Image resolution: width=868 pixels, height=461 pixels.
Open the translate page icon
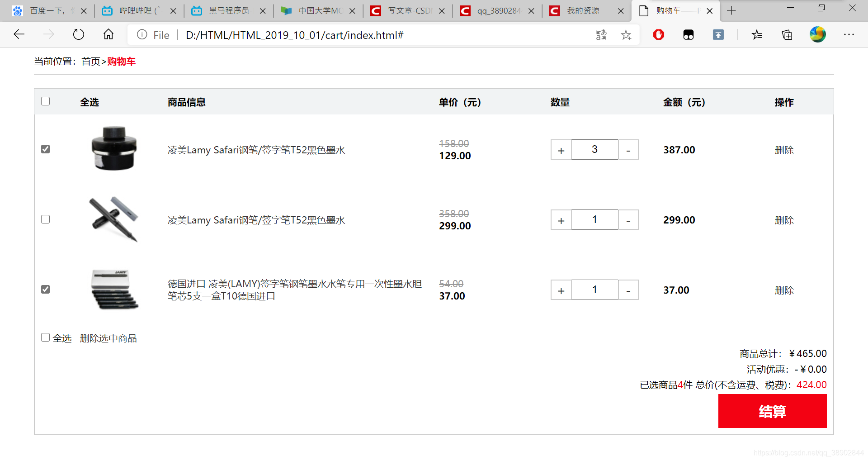[x=601, y=35]
